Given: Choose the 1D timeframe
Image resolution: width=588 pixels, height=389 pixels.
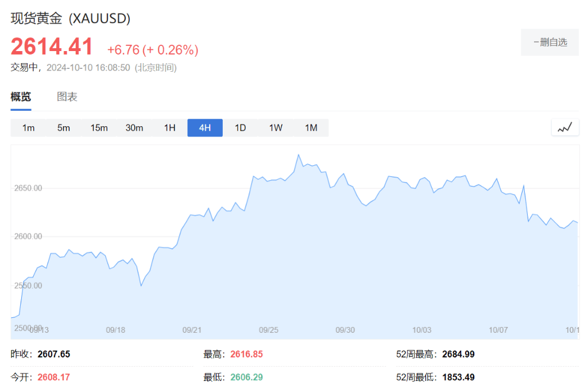Looking at the screenshot, I should click(x=241, y=128).
